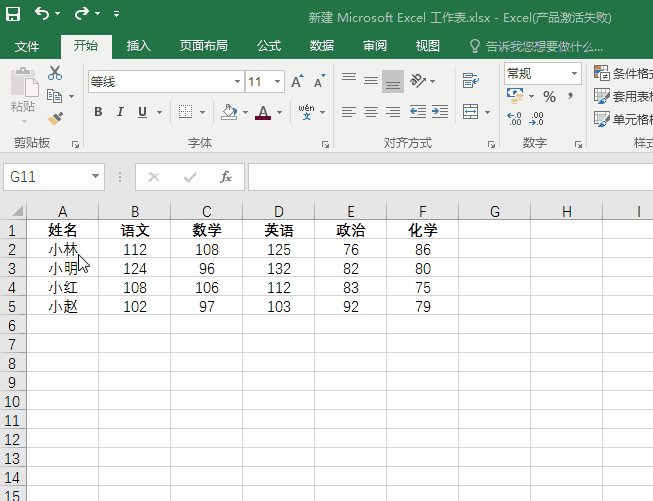Click the text orientation icon
Viewport: 653px width, 501px height.
click(x=418, y=80)
